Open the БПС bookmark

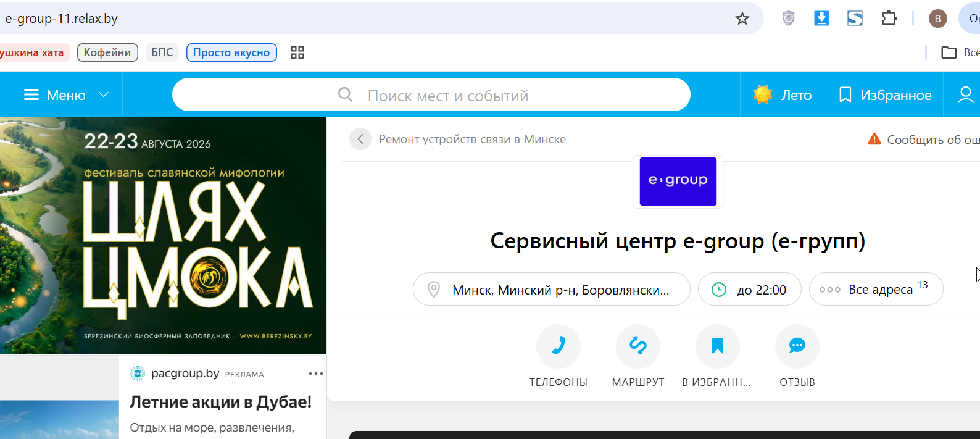coord(162,52)
